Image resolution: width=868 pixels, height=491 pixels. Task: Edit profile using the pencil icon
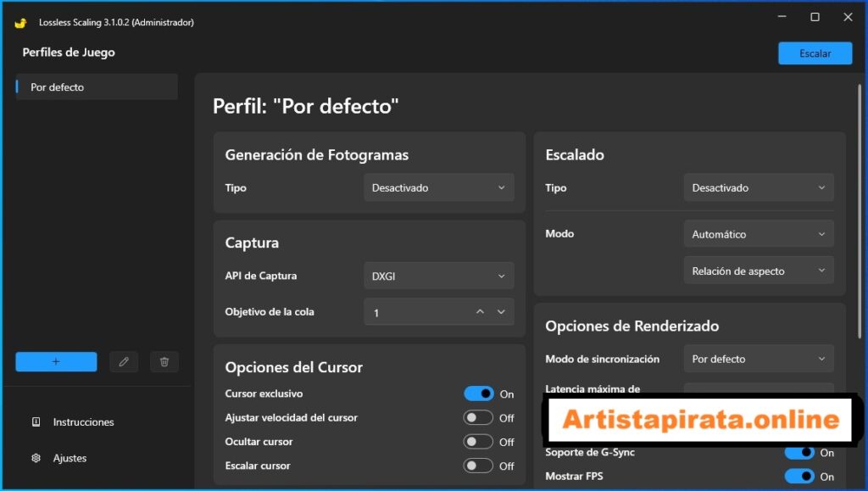[x=124, y=361]
